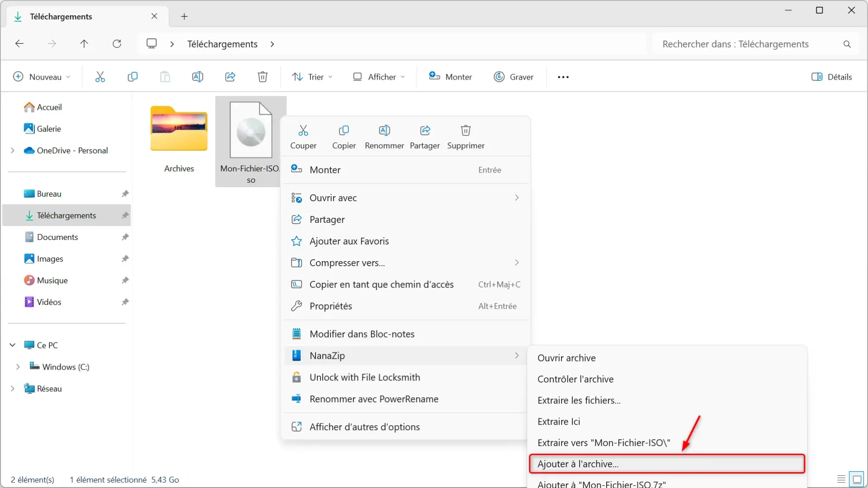Toggle the Détails pane
Image resolution: width=868 pixels, height=488 pixels.
pos(832,77)
